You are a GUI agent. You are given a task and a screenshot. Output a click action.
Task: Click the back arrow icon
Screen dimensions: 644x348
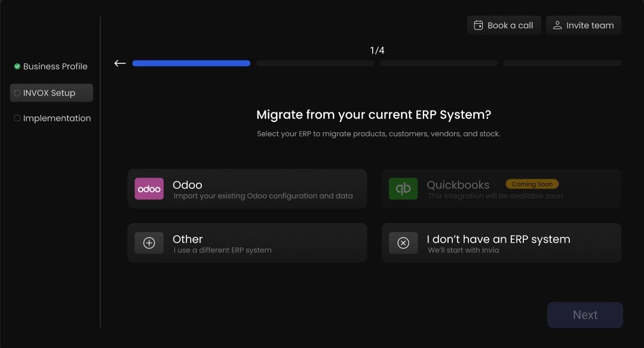pyautogui.click(x=120, y=63)
